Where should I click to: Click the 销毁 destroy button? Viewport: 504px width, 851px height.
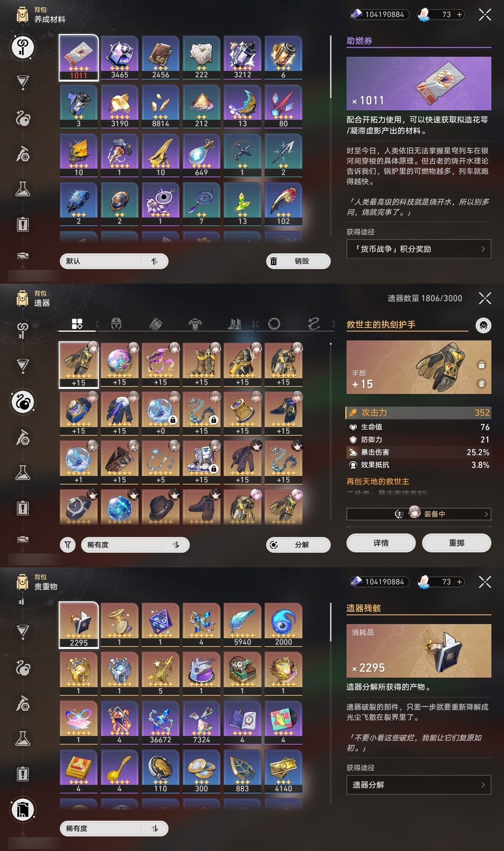pyautogui.click(x=298, y=261)
